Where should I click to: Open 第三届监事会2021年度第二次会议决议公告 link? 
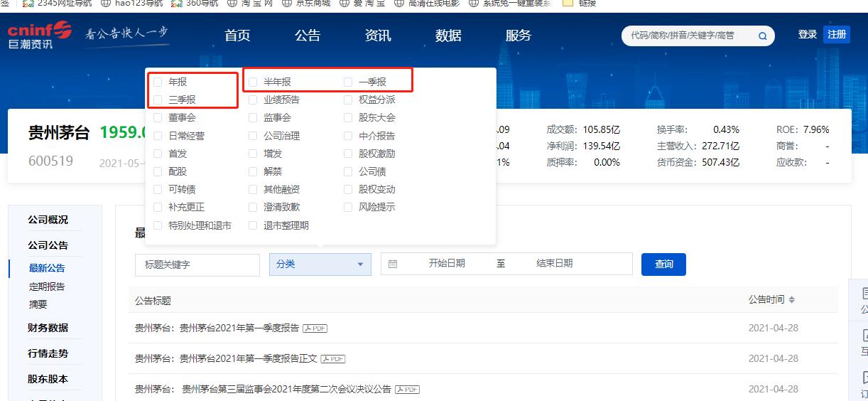point(263,390)
